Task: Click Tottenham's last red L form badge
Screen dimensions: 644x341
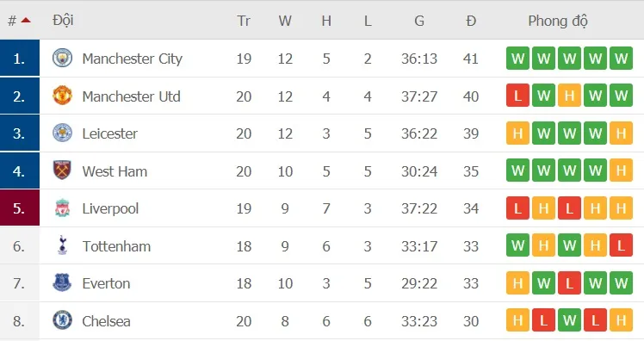Action: pos(621,245)
